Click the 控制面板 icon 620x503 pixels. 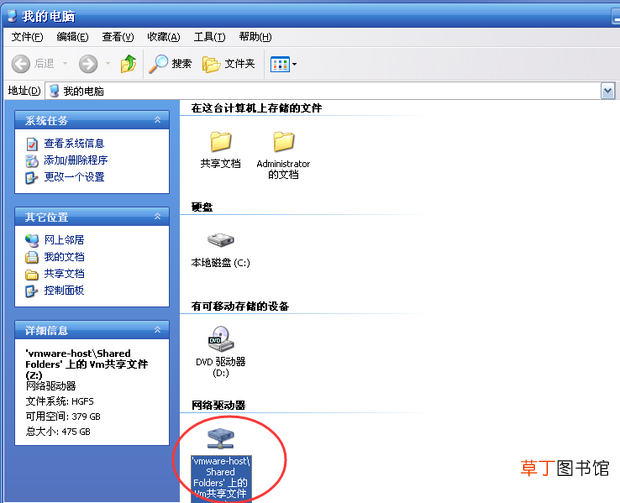pyautogui.click(x=32, y=291)
